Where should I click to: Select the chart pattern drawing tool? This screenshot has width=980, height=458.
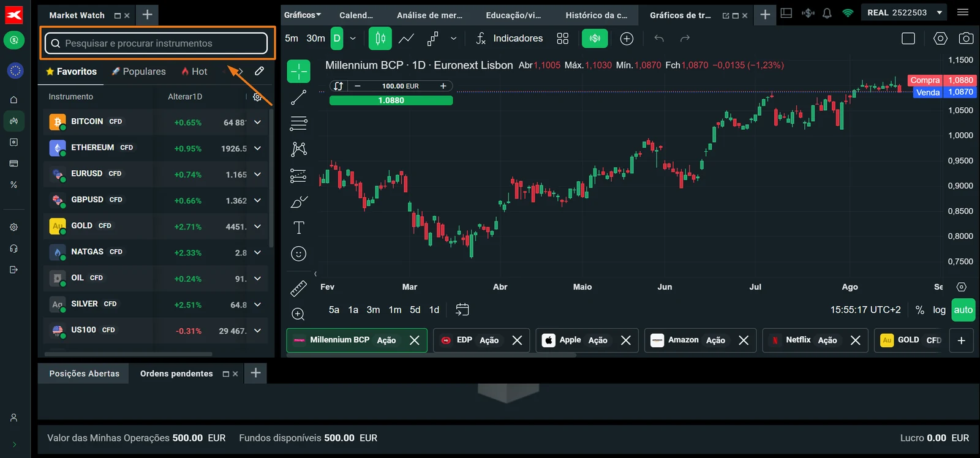click(x=299, y=149)
